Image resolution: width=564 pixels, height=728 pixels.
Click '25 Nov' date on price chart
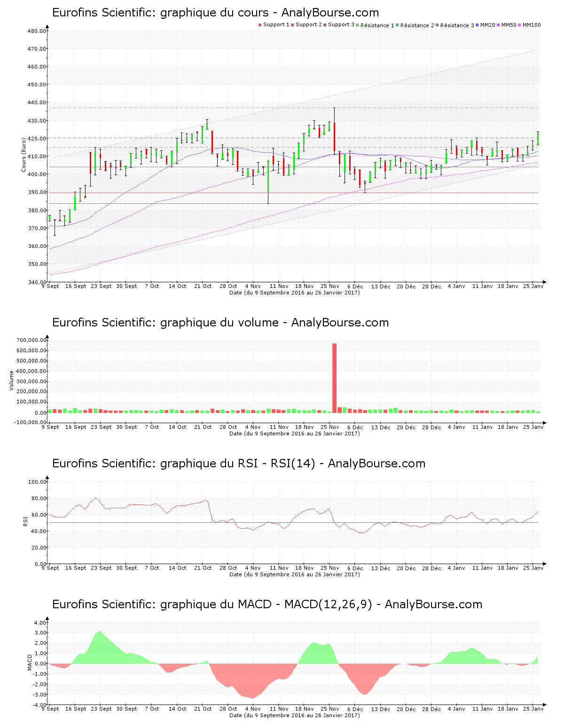pyautogui.click(x=330, y=286)
